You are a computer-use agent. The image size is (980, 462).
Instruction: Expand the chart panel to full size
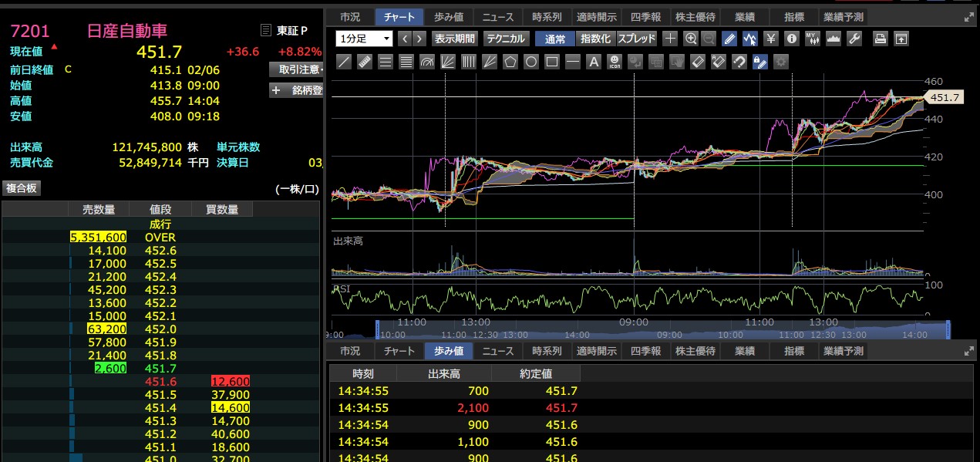pos(969,17)
